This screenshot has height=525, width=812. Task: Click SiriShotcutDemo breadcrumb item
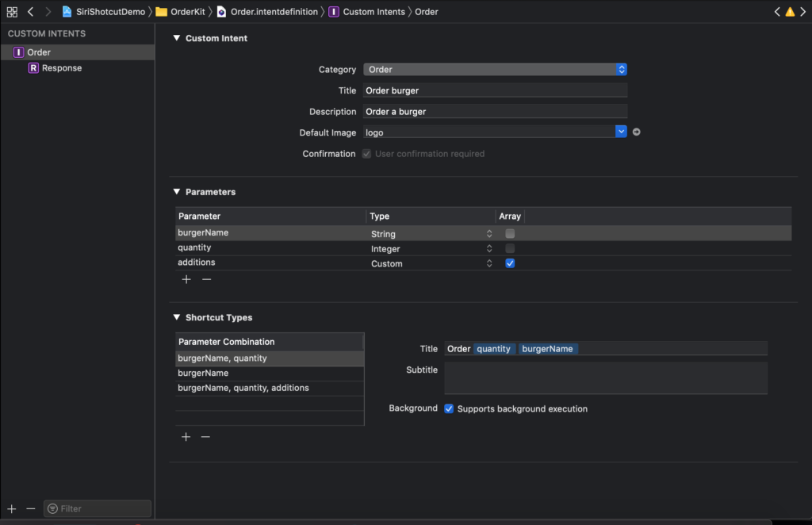[x=111, y=11]
